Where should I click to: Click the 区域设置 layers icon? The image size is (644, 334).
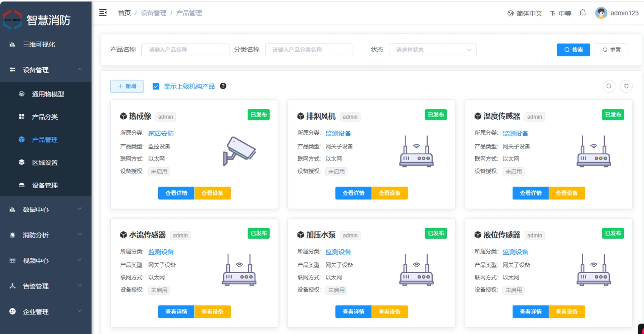pyautogui.click(x=21, y=162)
